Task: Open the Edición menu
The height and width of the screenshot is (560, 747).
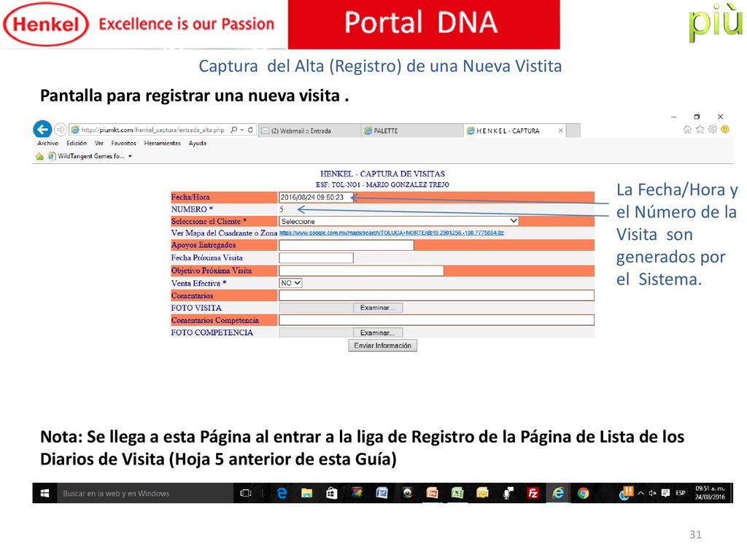Action: (77, 144)
